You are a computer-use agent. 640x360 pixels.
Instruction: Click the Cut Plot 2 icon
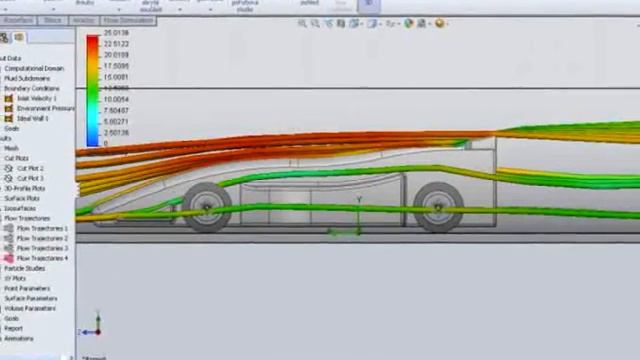(x=9, y=168)
